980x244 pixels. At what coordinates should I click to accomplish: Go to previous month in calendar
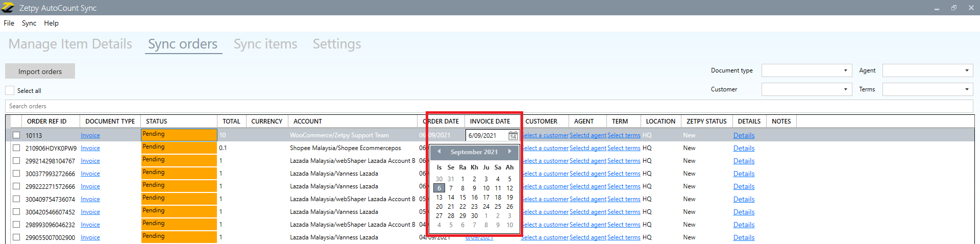439,152
